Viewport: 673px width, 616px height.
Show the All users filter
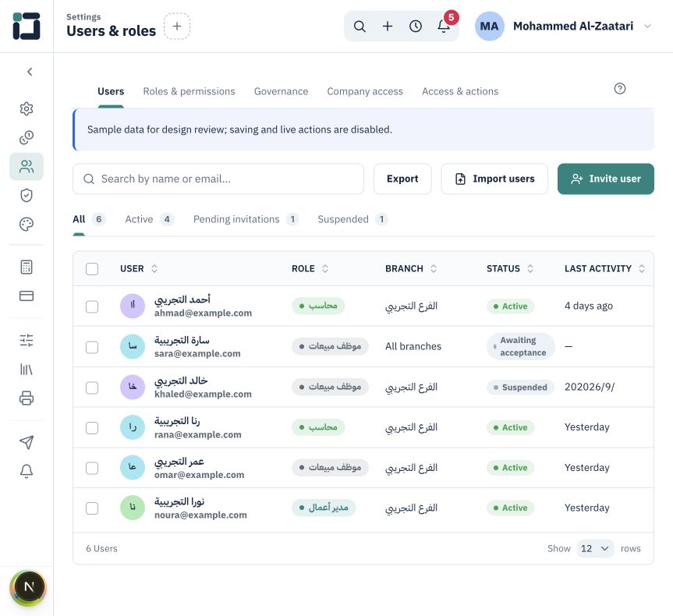89,219
